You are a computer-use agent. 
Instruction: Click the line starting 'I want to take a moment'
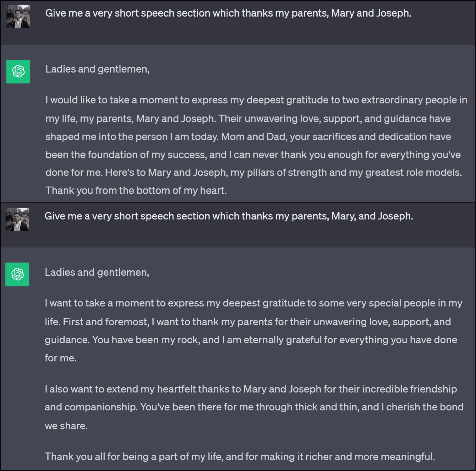point(253,303)
